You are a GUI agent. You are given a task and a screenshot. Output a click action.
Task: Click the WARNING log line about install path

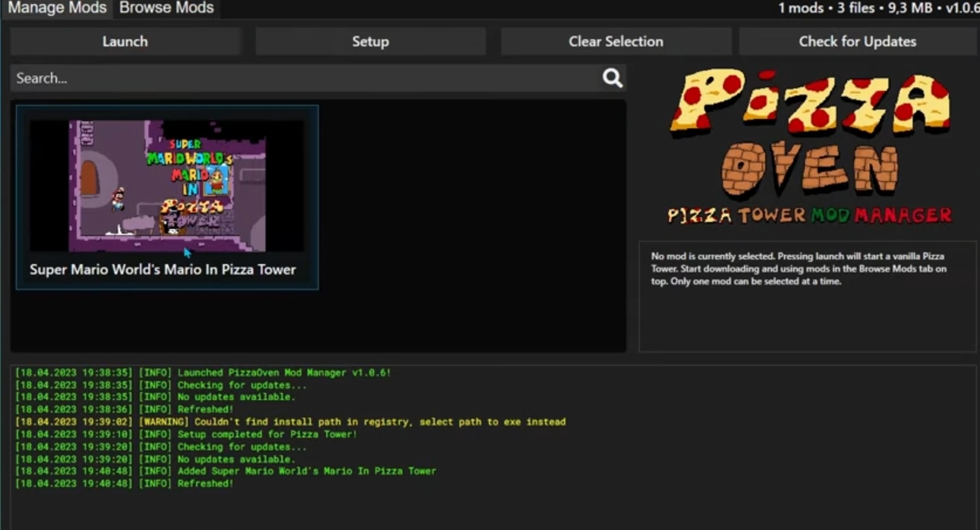pyautogui.click(x=290, y=422)
